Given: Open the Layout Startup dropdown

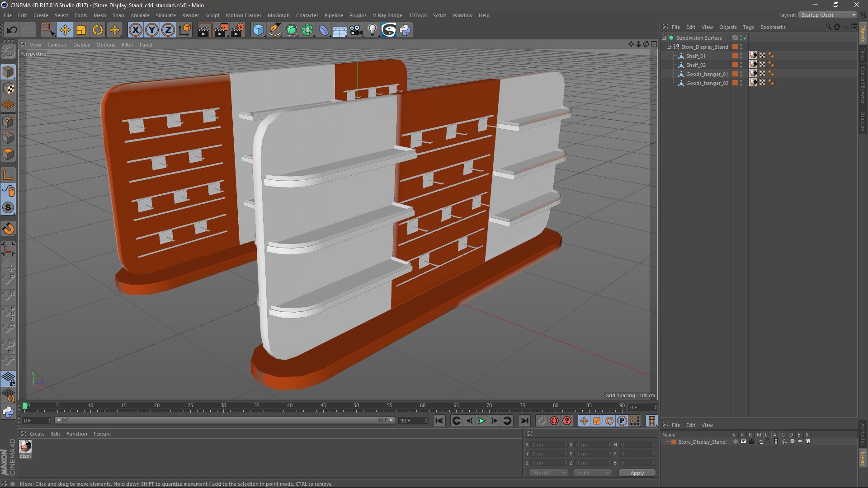Looking at the screenshot, I should point(828,15).
